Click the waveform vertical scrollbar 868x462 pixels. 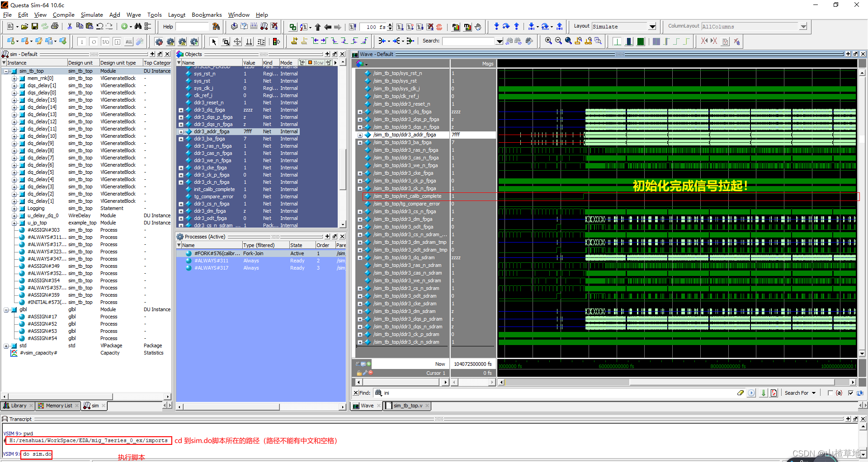[862, 213]
